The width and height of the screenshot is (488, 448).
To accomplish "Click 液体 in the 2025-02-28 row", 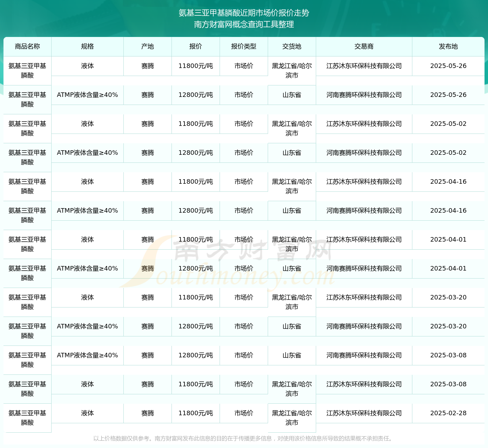I will [x=87, y=413].
